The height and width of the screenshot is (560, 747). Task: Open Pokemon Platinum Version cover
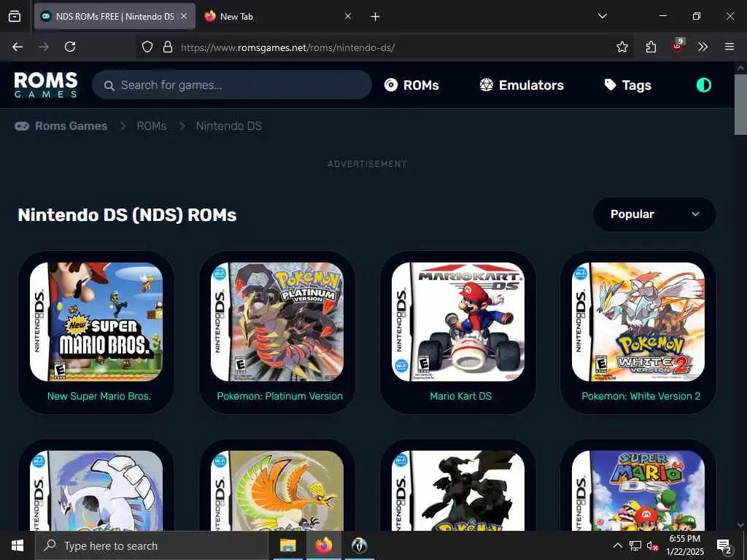(x=276, y=322)
